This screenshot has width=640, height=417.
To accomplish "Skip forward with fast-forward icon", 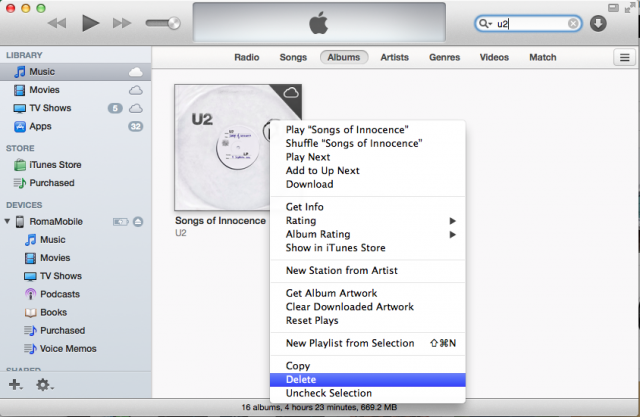I will [x=122, y=23].
